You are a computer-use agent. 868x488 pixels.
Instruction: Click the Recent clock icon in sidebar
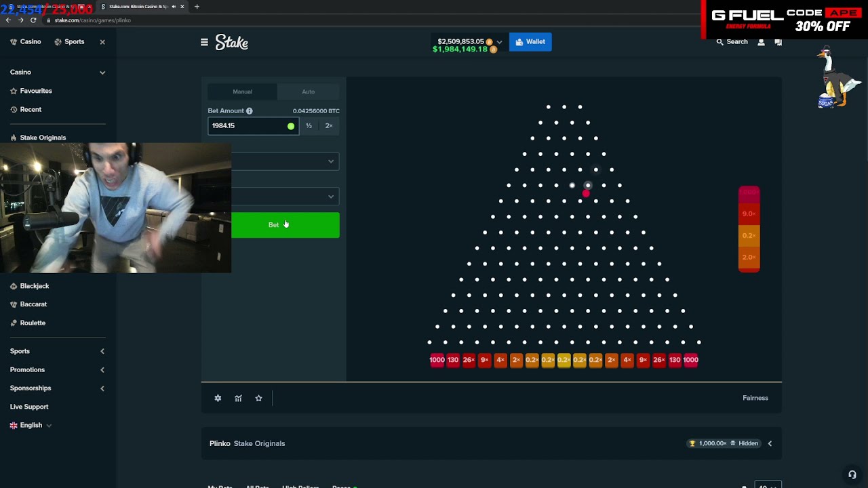click(14, 110)
